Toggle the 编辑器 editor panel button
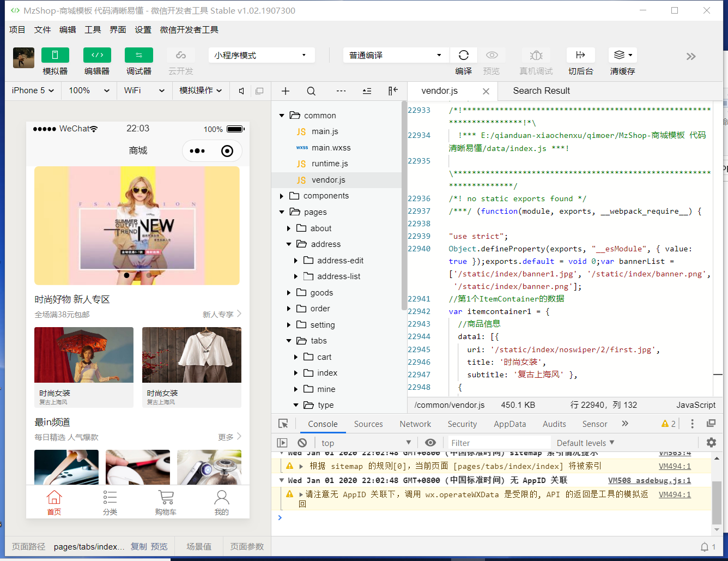 (x=97, y=55)
